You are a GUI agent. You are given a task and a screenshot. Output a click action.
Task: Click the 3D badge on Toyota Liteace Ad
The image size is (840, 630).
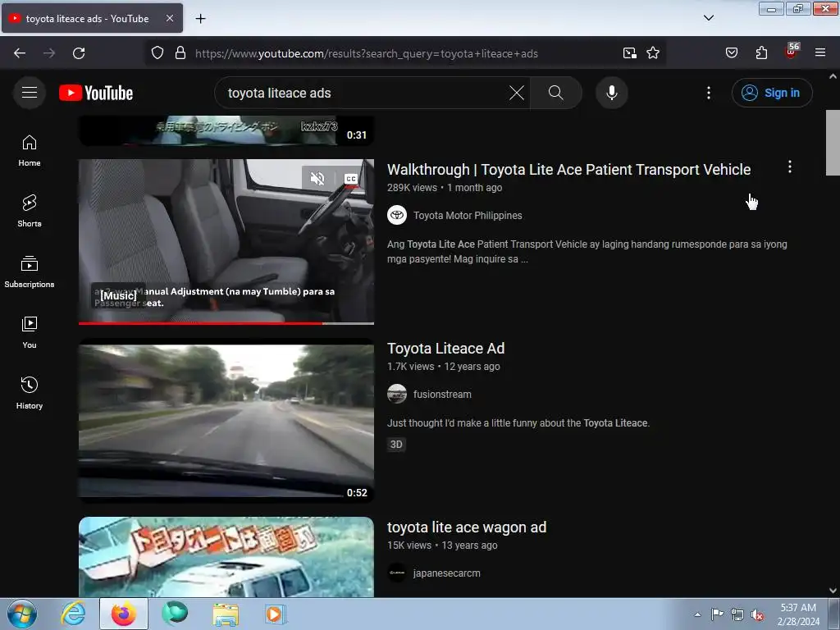point(396,444)
